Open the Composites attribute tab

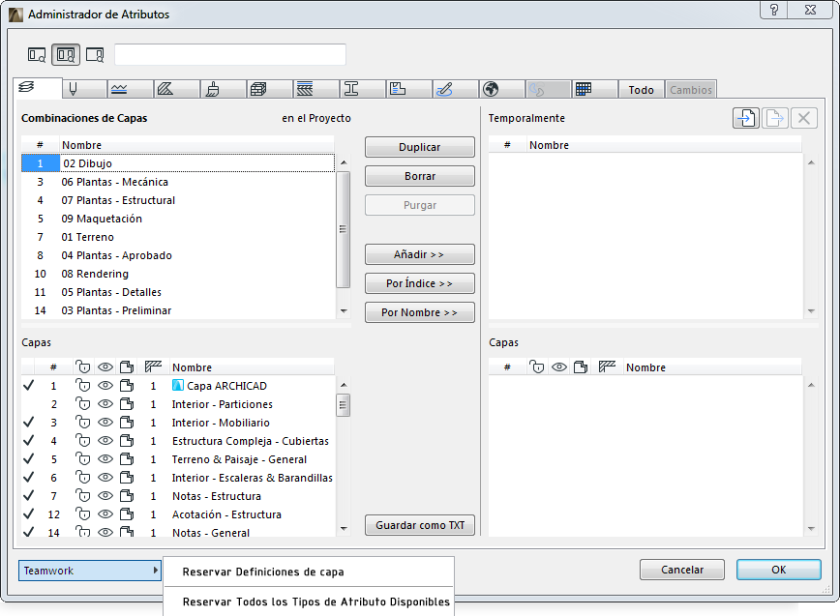[316, 89]
